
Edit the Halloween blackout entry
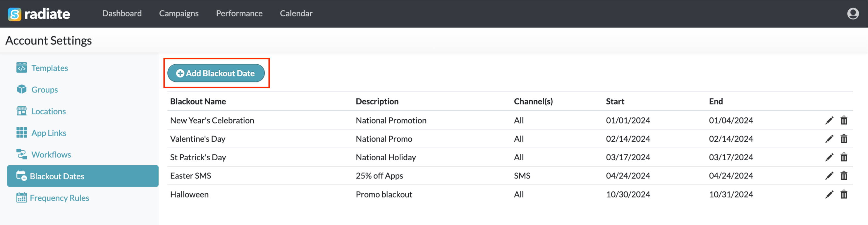coord(829,194)
